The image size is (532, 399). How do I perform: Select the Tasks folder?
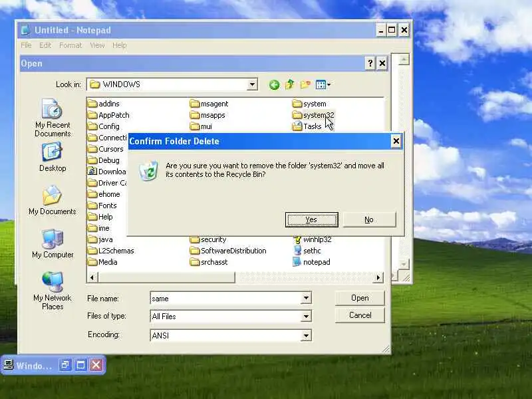[x=307, y=126]
